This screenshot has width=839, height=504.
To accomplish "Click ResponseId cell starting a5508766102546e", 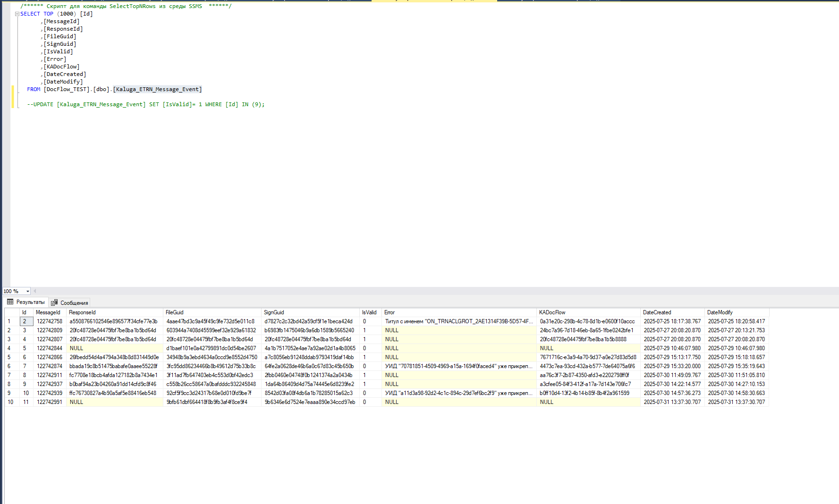I will click(115, 321).
